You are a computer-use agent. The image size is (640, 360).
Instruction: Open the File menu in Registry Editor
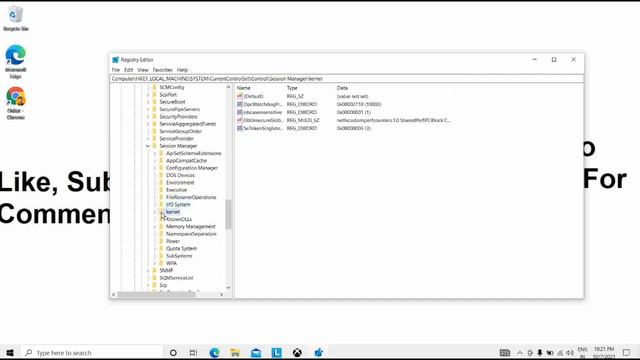[x=116, y=70]
